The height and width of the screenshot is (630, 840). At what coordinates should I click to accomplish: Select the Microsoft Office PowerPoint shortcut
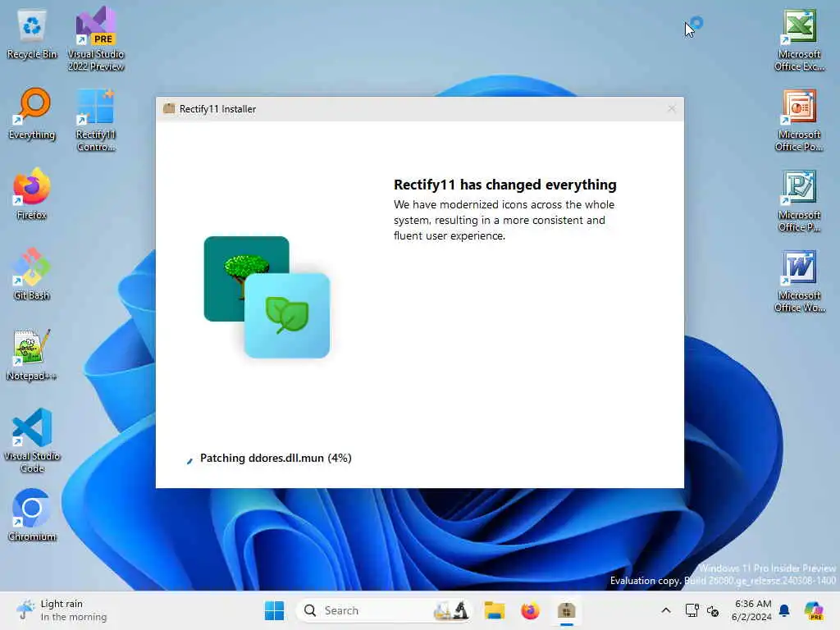click(799, 120)
